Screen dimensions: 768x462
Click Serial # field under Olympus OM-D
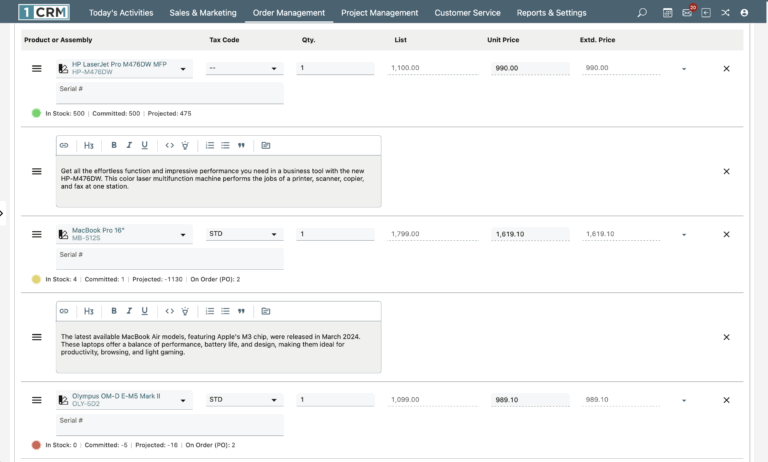pos(169,424)
